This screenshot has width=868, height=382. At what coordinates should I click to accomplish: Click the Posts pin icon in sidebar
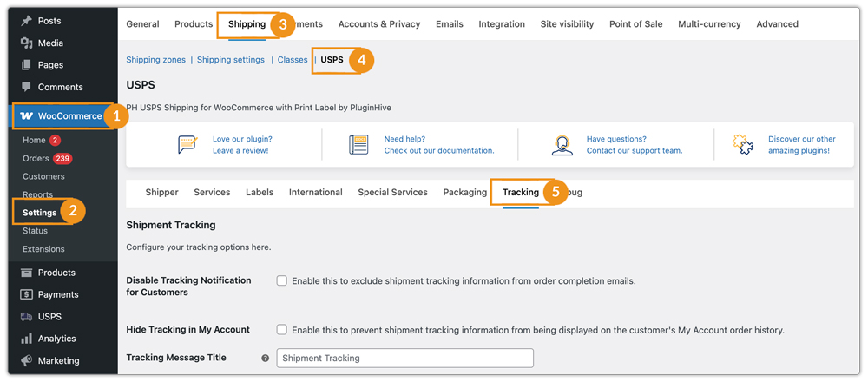point(26,21)
